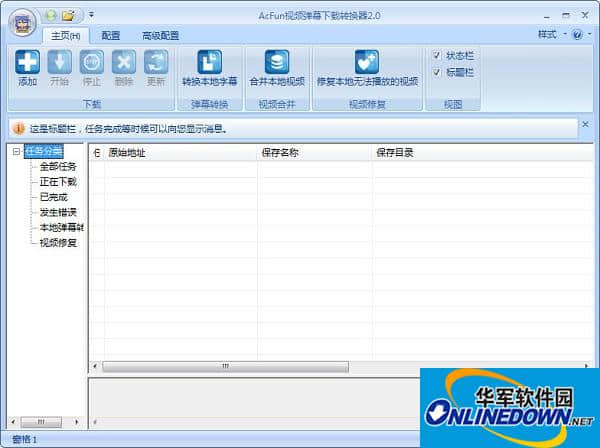Maximize the AcFun converter window
Image resolution: width=600 pixels, height=448 pixels.
tap(566, 16)
